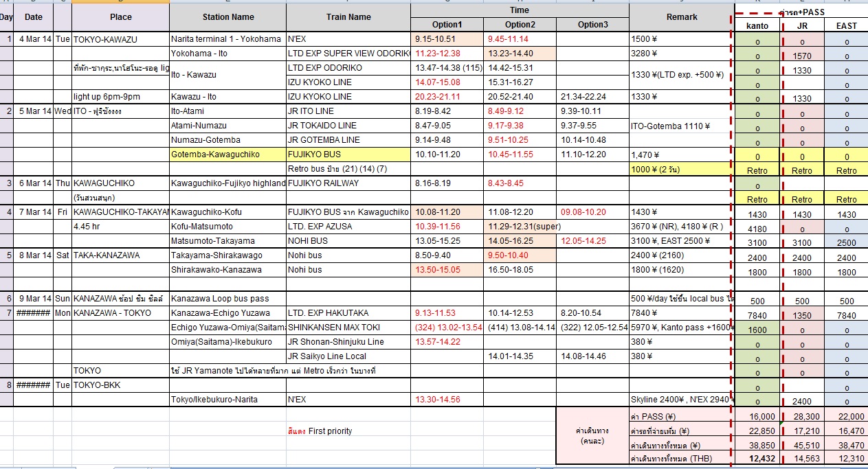The width and height of the screenshot is (868, 469).
Task: Select the 'Station Name' header cell
Action: point(228,17)
